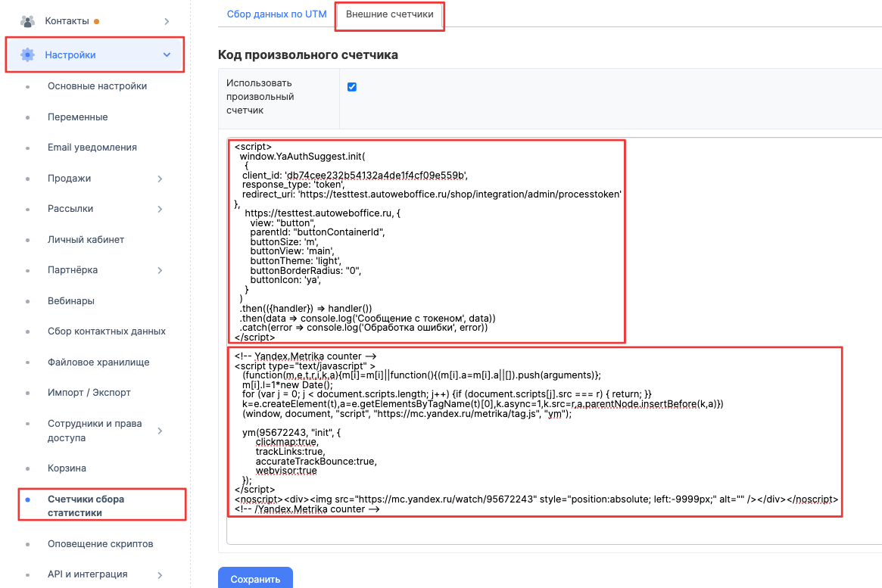
Task: Click the noscript img line in code
Action: tap(536, 499)
